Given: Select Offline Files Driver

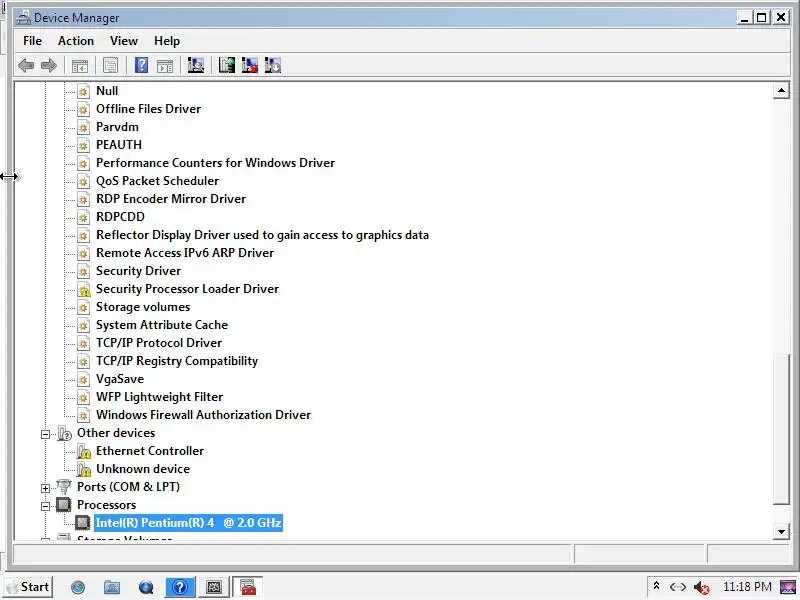Looking at the screenshot, I should (x=148, y=109).
